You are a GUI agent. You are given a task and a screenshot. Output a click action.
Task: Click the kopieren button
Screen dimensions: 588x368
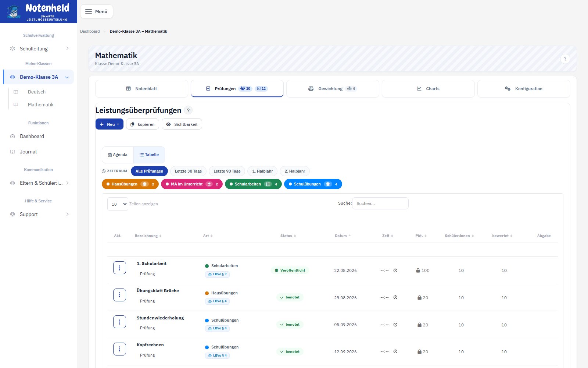[143, 124]
